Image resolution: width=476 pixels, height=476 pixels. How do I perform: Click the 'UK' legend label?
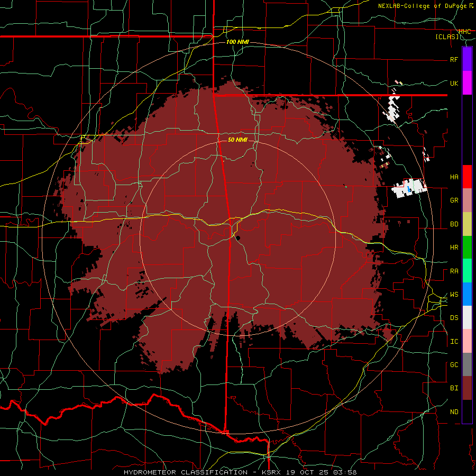coord(454,83)
